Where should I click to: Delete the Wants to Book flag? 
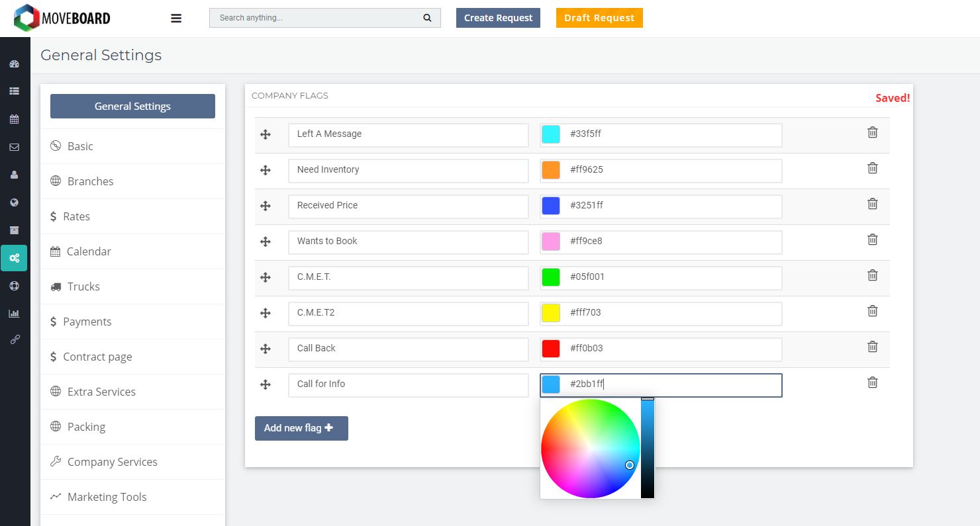click(x=873, y=240)
